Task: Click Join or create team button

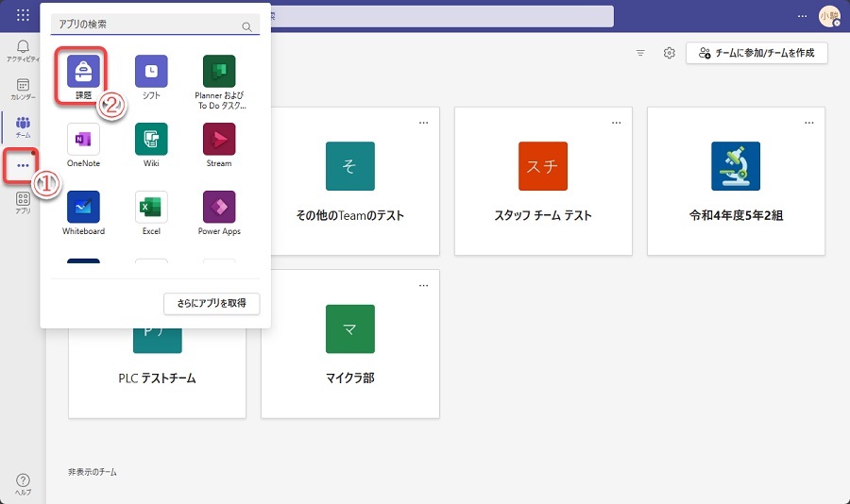Action: tap(756, 53)
